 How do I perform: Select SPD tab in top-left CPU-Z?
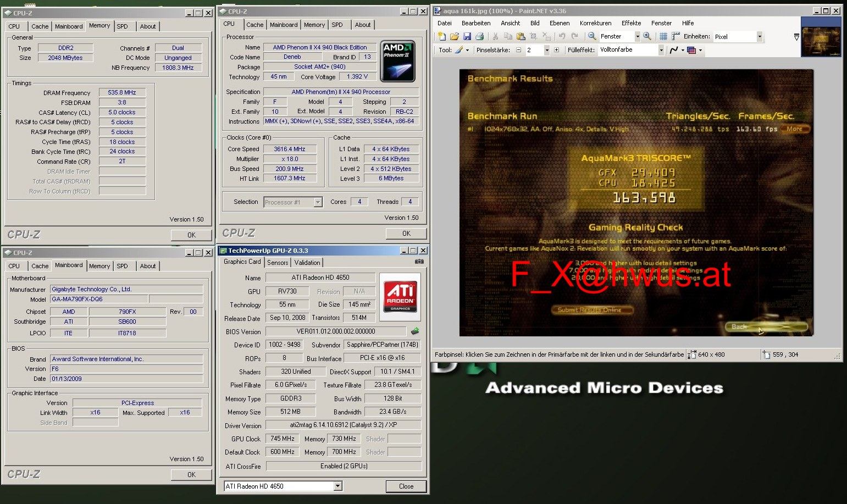coord(123,26)
